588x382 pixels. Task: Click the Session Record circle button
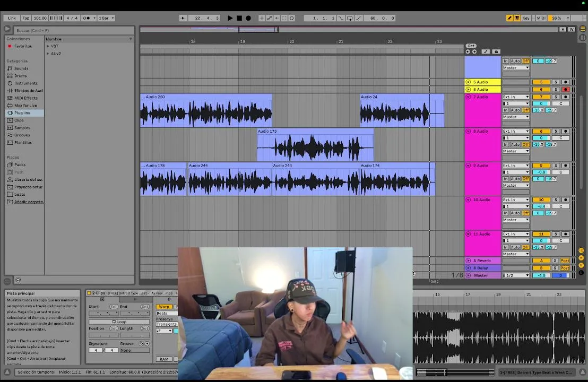[x=292, y=18]
